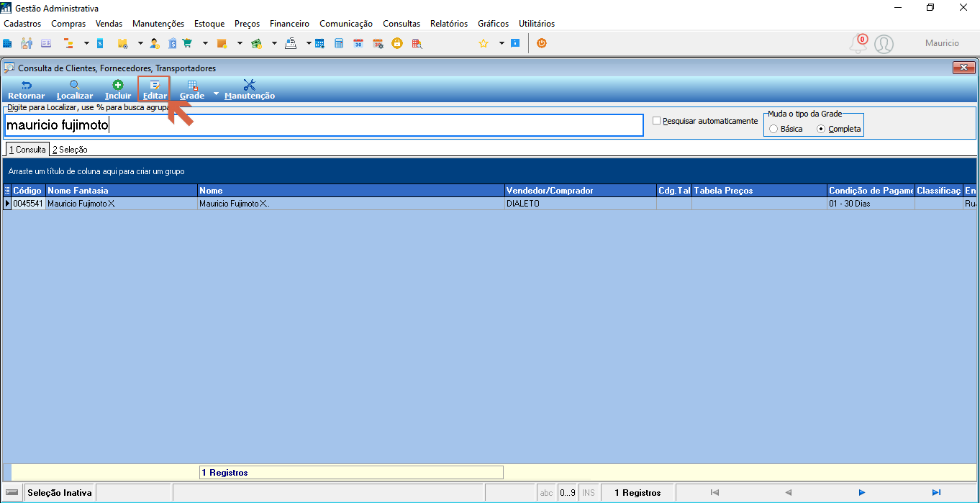Switch to the 2 Seleção tab
Screen dimensions: 980x503
pyautogui.click(x=70, y=150)
